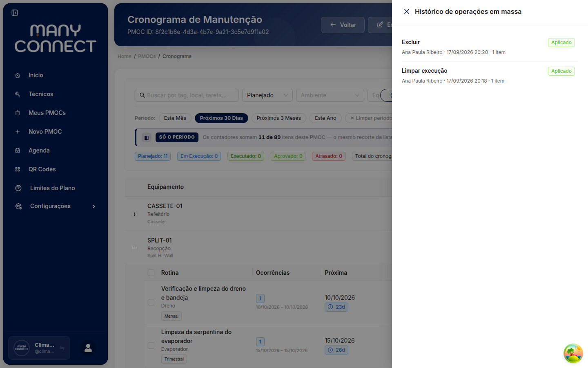Click the Novo PMOC plus icon
This screenshot has width=588, height=368.
tap(18, 132)
